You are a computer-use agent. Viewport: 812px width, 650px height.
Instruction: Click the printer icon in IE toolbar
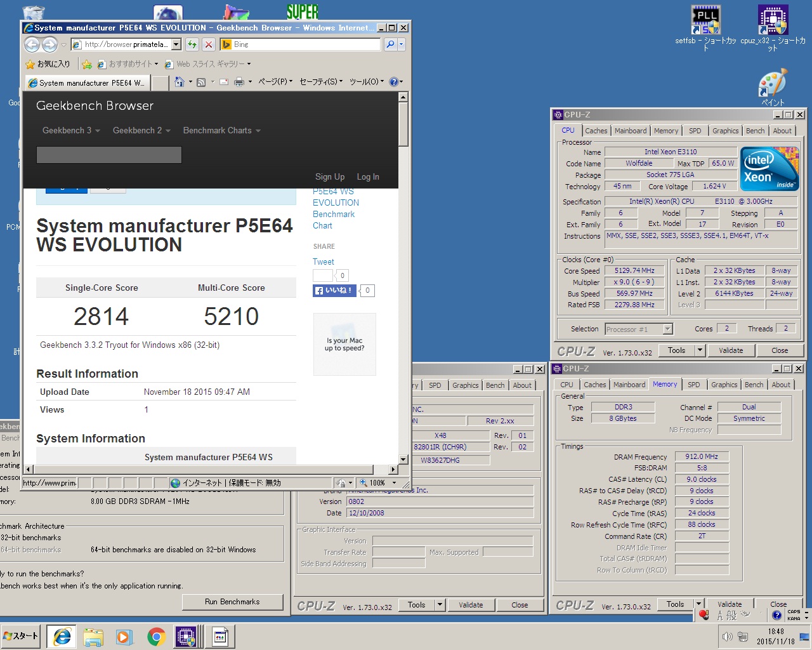pyautogui.click(x=239, y=82)
